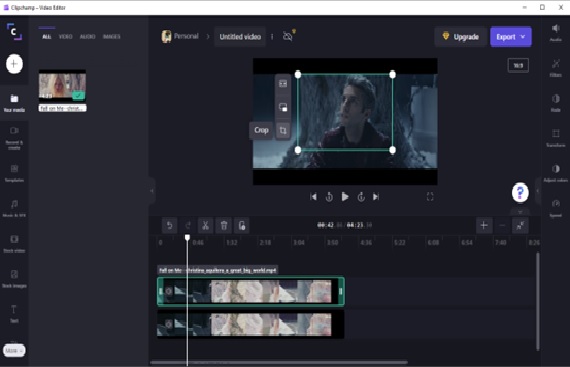This screenshot has width=570, height=367.
Task: Click the Upgrade button
Action: point(460,37)
